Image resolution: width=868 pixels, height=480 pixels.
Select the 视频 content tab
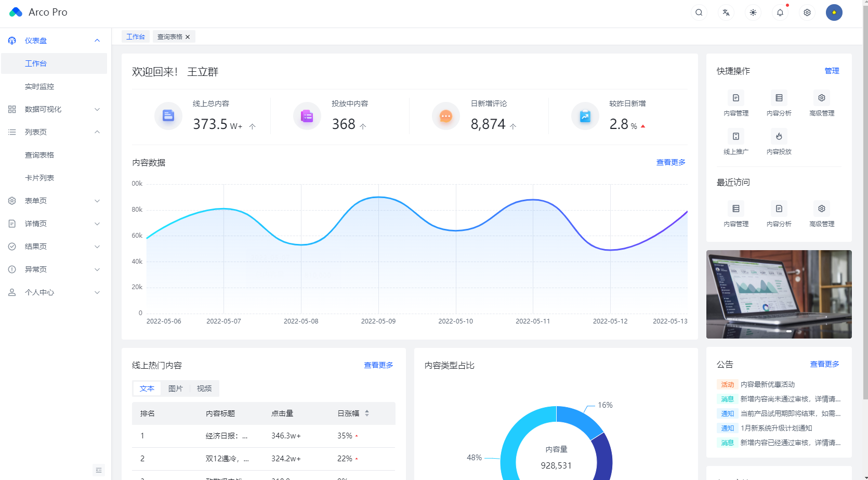tap(204, 388)
